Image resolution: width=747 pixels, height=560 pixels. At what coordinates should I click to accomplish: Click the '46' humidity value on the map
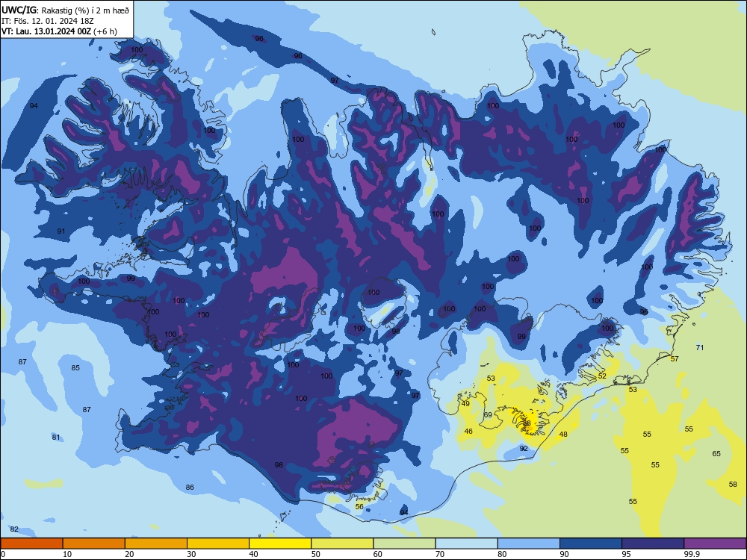pyautogui.click(x=468, y=432)
